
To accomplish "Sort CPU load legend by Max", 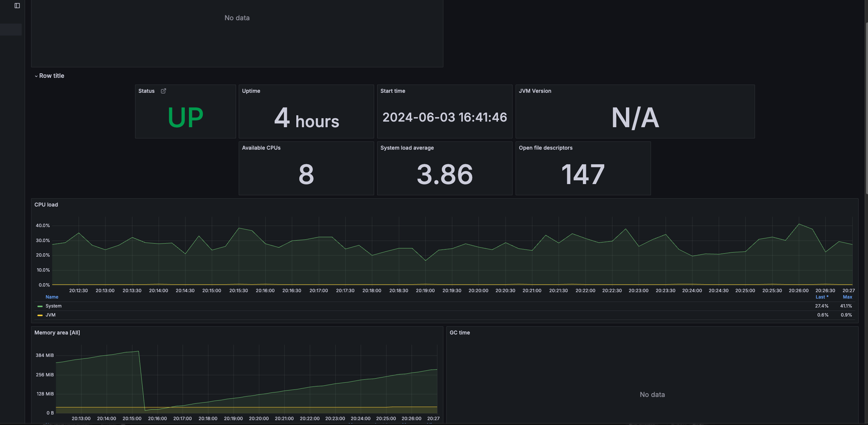I will [847, 297].
